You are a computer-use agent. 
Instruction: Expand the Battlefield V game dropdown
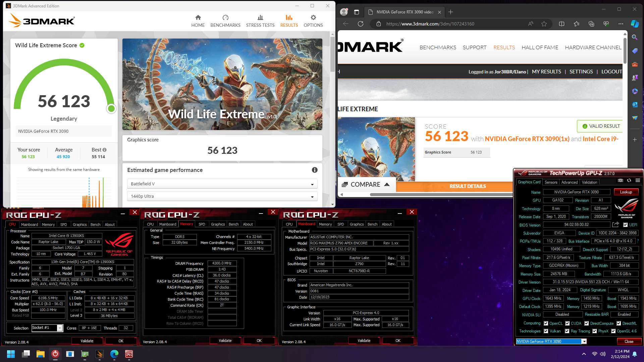[x=222, y=184]
